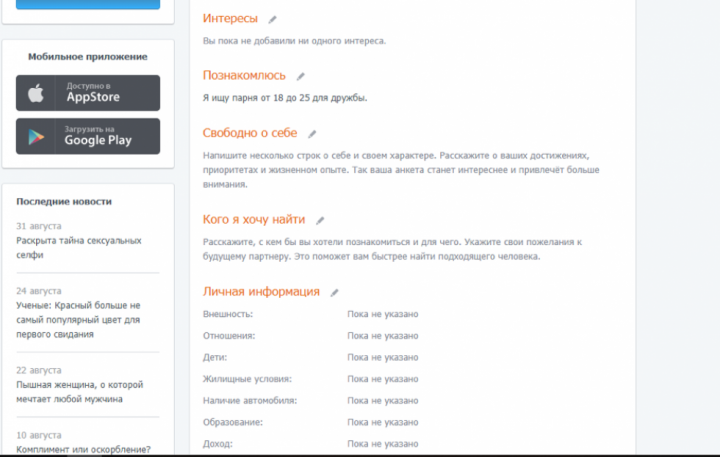Open the Свободно о себе heading

coord(250,133)
